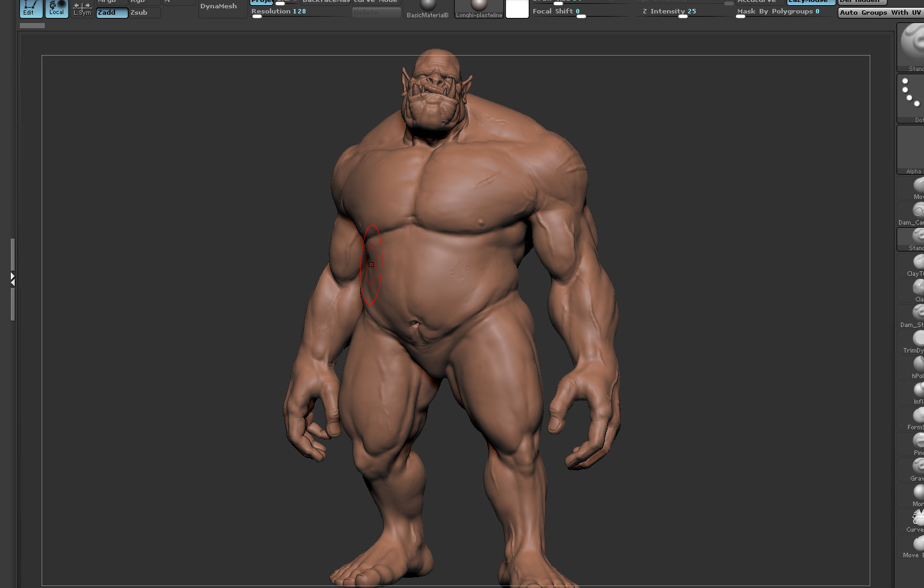Select the Dam_Carve brush
This screenshot has width=924, height=588.
click(912, 214)
